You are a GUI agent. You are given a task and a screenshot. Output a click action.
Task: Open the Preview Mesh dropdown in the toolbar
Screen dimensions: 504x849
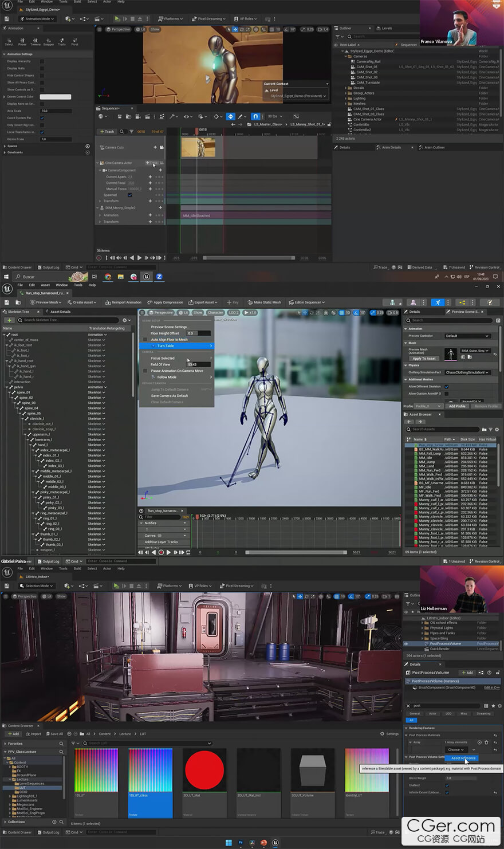coord(47,302)
